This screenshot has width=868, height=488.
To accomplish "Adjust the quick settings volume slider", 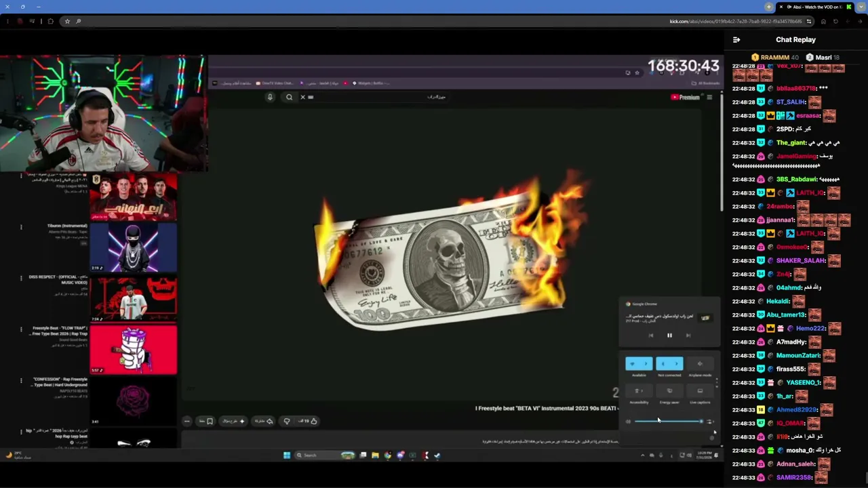I will [668, 422].
